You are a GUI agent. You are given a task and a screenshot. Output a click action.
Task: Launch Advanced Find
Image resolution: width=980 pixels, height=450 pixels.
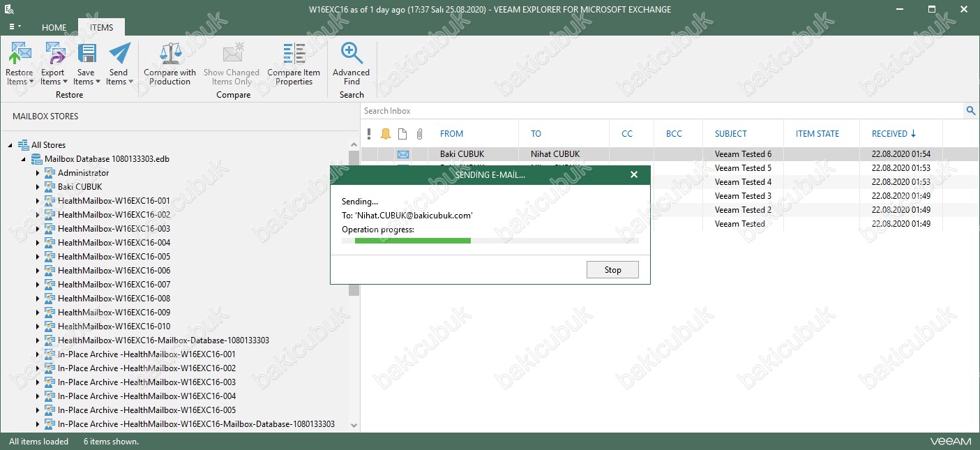tap(352, 64)
